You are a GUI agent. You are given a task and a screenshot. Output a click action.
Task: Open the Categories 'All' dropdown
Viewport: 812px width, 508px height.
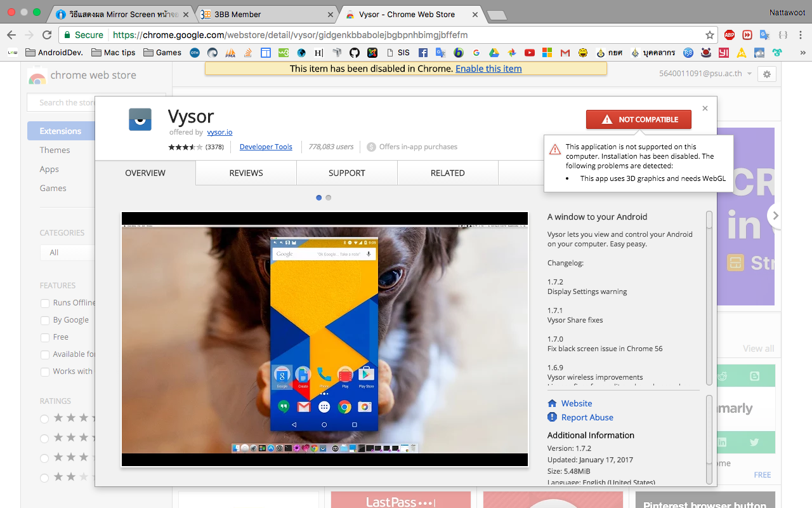point(67,252)
